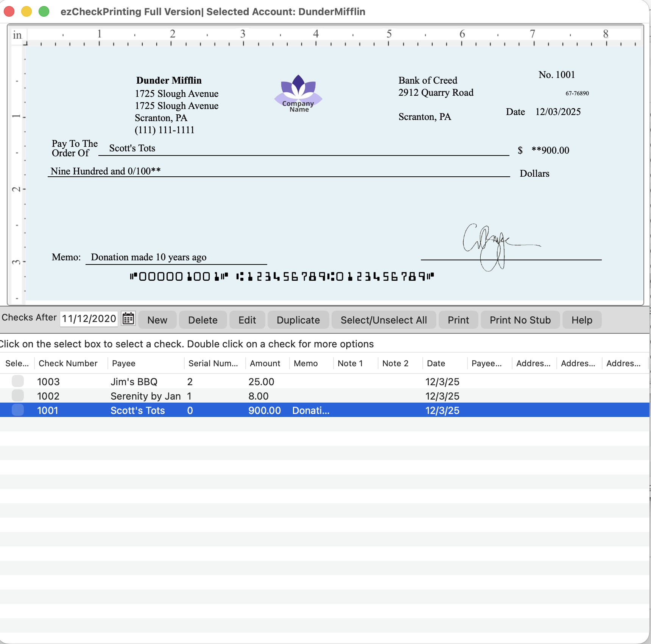Click the Duplicate button
Screen dimensions: 651x644
pos(298,320)
